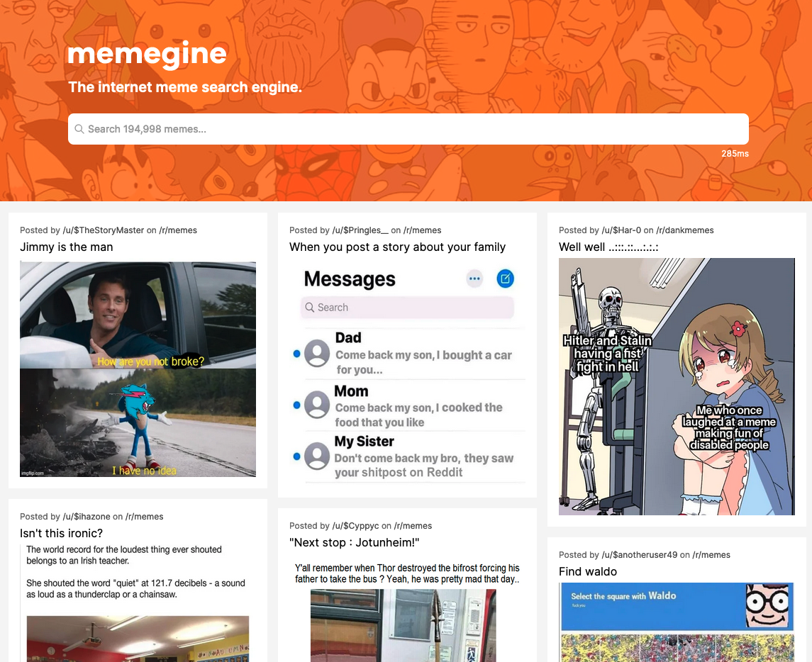Open user Cyppyc profile link
Image resolution: width=812 pixels, height=662 pixels.
point(355,526)
